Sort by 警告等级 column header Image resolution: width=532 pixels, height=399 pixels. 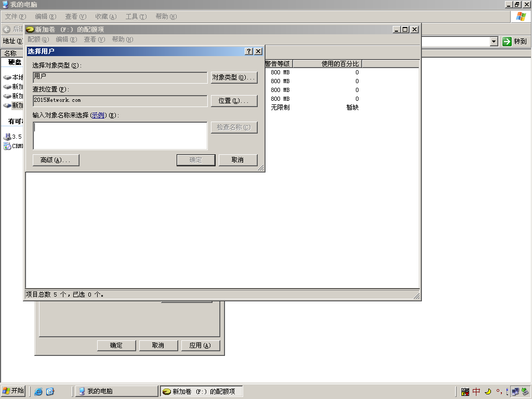point(278,64)
